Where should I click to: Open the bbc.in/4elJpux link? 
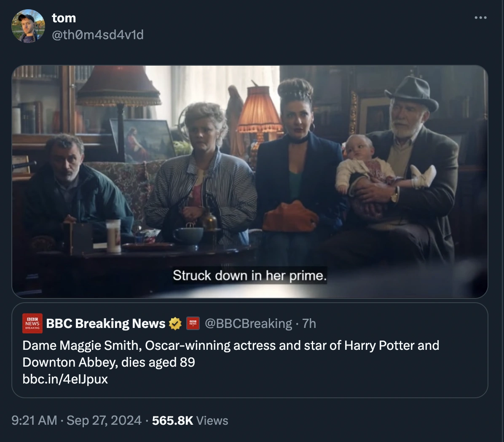[x=65, y=379]
